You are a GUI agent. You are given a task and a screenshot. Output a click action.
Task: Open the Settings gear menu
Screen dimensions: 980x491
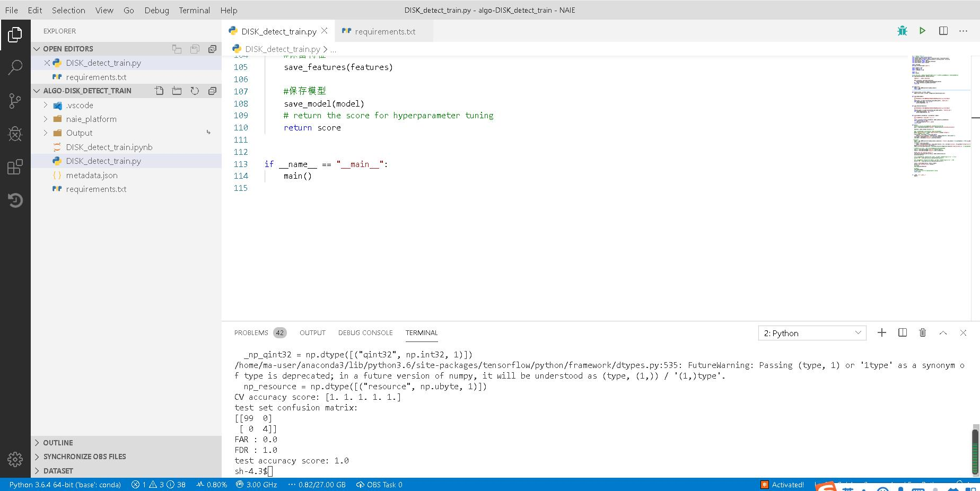pyautogui.click(x=15, y=459)
